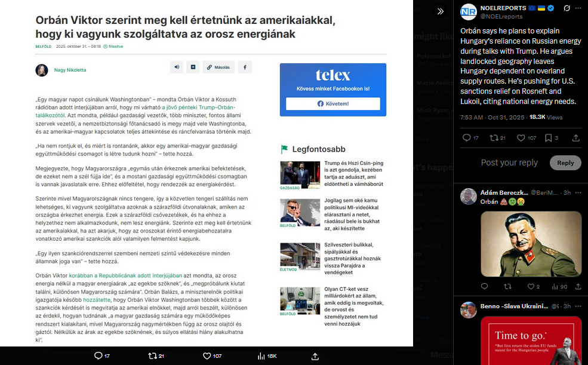Click the Grok icon beside NOELREPORTS name
Screen dimensions: 588x365
(x=567, y=8)
